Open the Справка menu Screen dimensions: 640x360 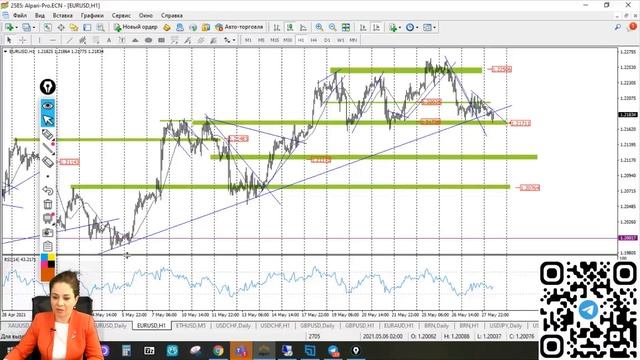pyautogui.click(x=171, y=16)
